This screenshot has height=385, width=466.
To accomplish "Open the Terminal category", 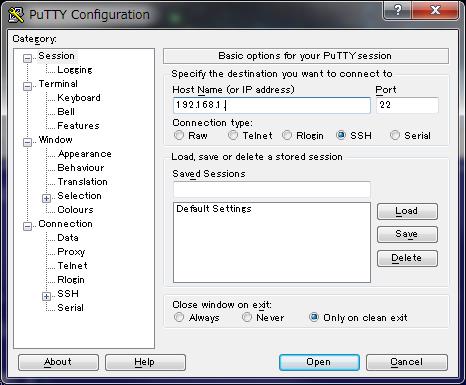I will (x=58, y=84).
